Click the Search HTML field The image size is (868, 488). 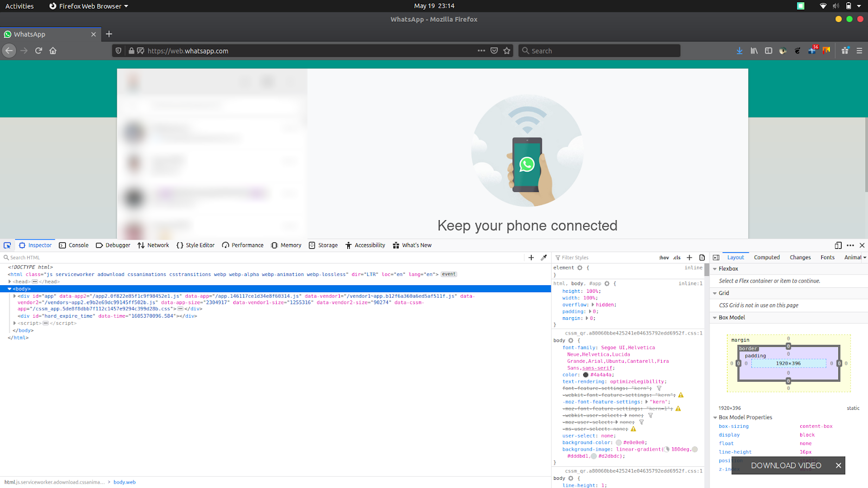(263, 258)
